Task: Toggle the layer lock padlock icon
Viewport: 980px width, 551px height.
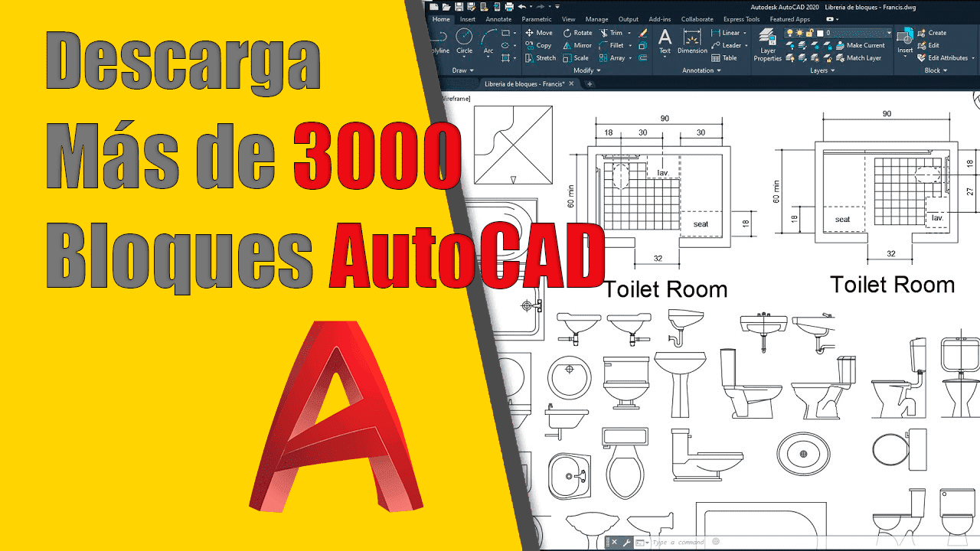Action: coord(809,33)
